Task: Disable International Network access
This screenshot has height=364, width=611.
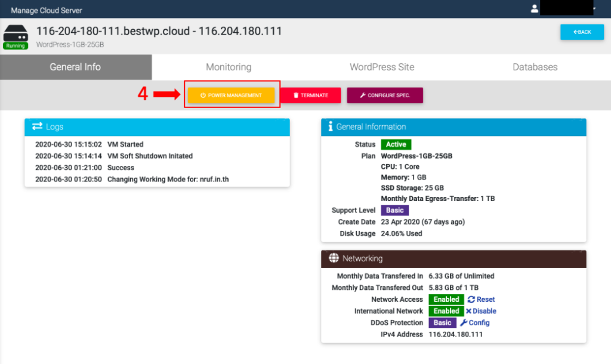Action: point(480,311)
